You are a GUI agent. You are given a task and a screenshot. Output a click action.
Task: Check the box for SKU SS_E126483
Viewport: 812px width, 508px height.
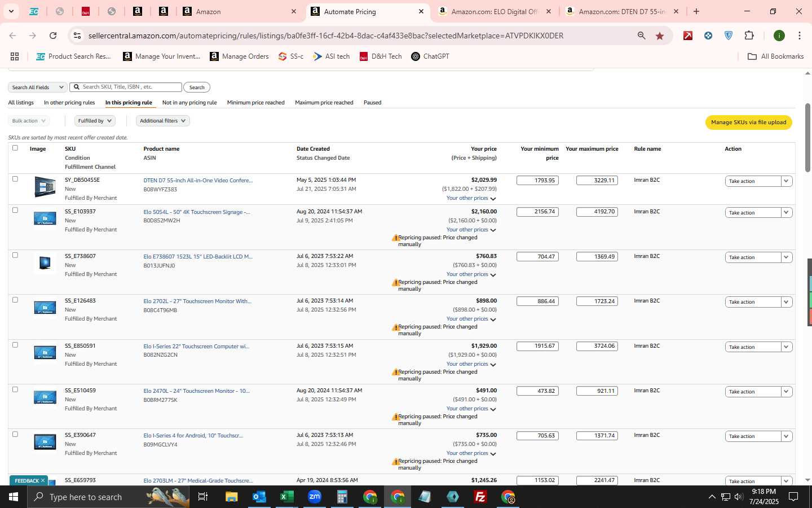point(15,300)
